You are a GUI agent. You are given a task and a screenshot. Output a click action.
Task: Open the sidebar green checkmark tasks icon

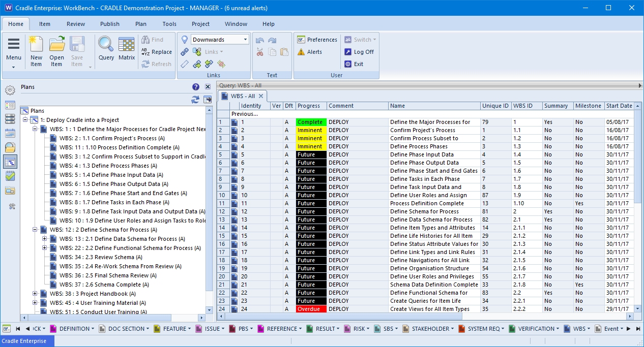coord(10,176)
